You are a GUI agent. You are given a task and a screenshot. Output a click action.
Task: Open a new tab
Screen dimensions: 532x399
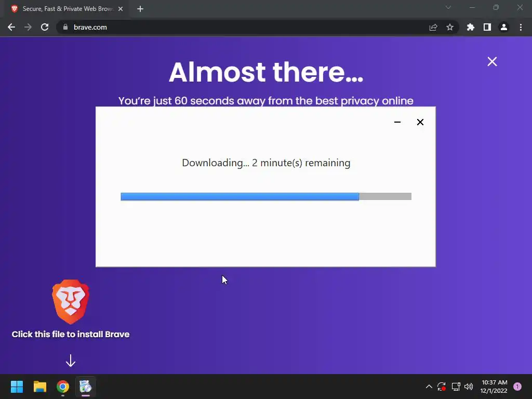point(140,9)
